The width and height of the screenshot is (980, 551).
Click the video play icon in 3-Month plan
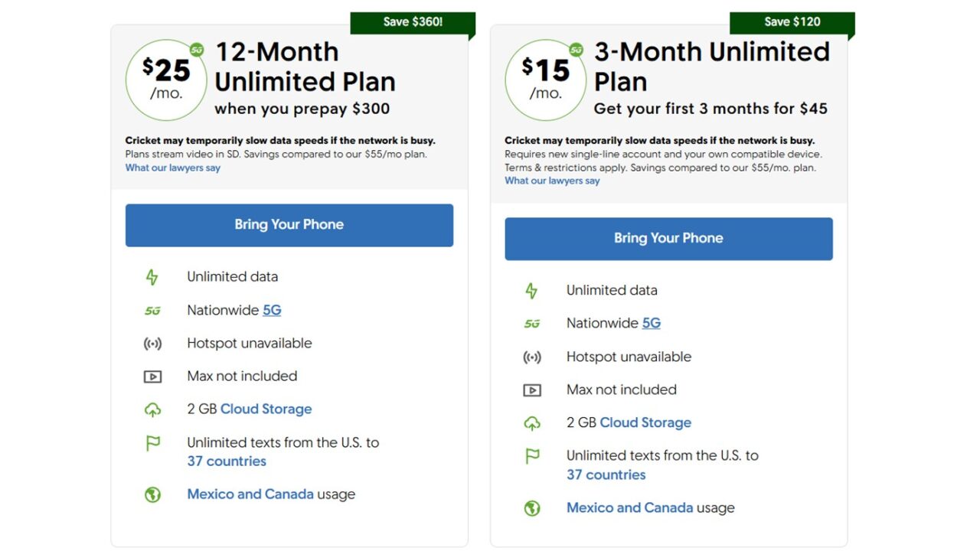[x=531, y=390]
